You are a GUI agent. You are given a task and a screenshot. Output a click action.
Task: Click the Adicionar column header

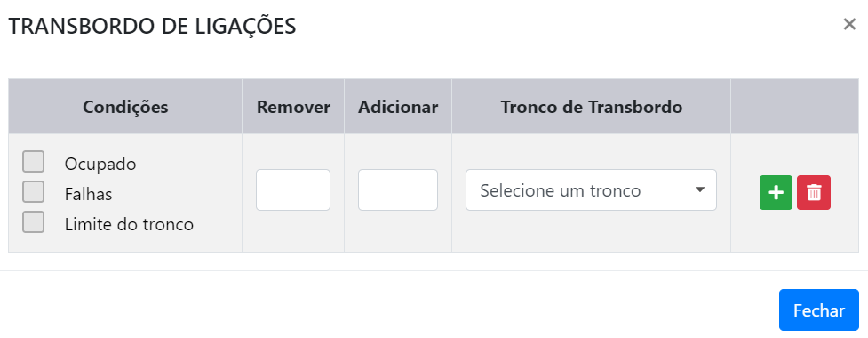[x=397, y=107]
